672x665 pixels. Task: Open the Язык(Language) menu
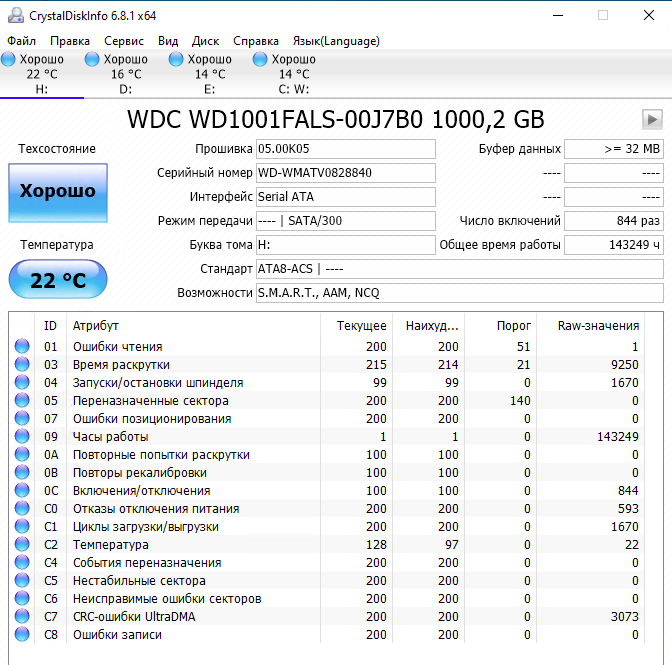click(x=335, y=41)
